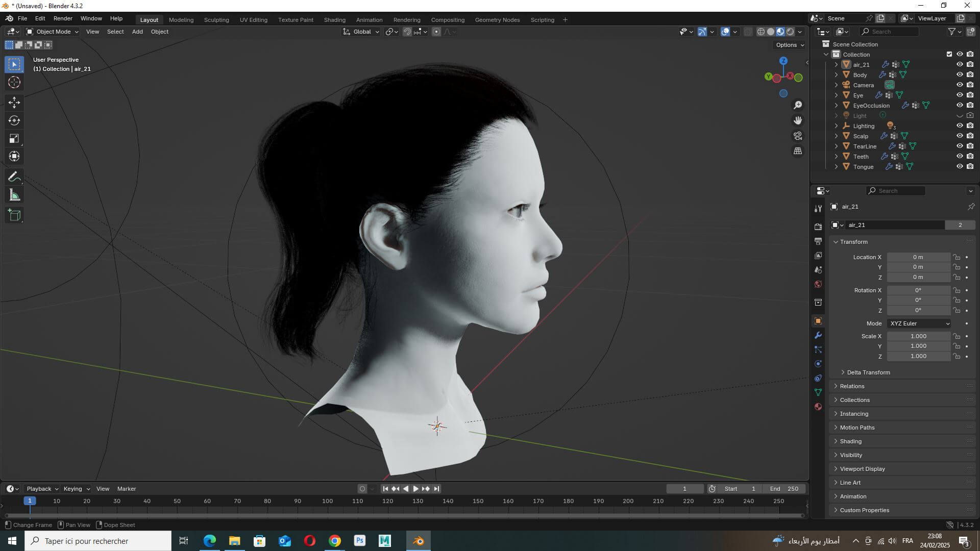Toggle camera view in viewport
Viewport: 980px width, 551px height.
797,136
